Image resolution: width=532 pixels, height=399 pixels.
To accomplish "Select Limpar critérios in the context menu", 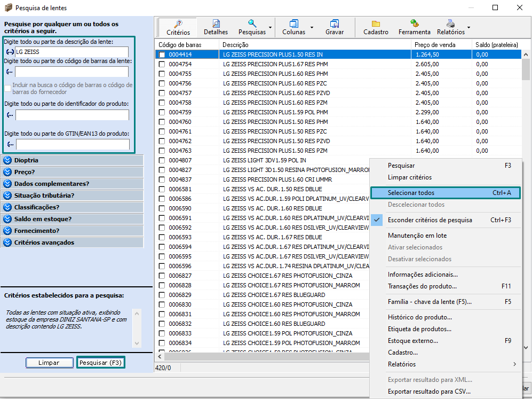I will (x=446, y=177).
